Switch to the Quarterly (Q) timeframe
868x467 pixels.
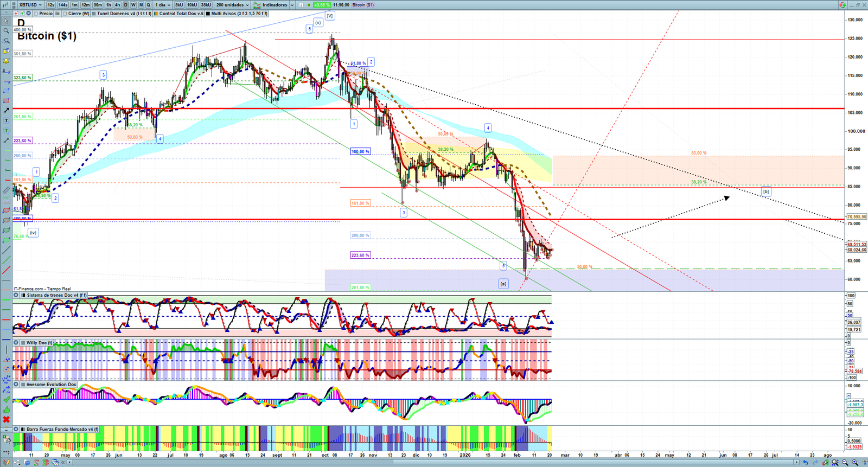148,5
